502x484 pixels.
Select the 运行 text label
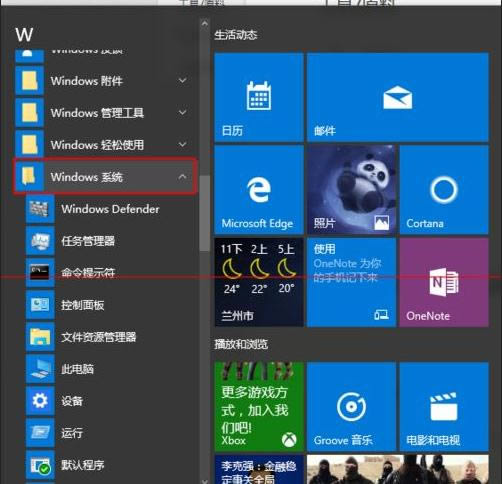72,433
